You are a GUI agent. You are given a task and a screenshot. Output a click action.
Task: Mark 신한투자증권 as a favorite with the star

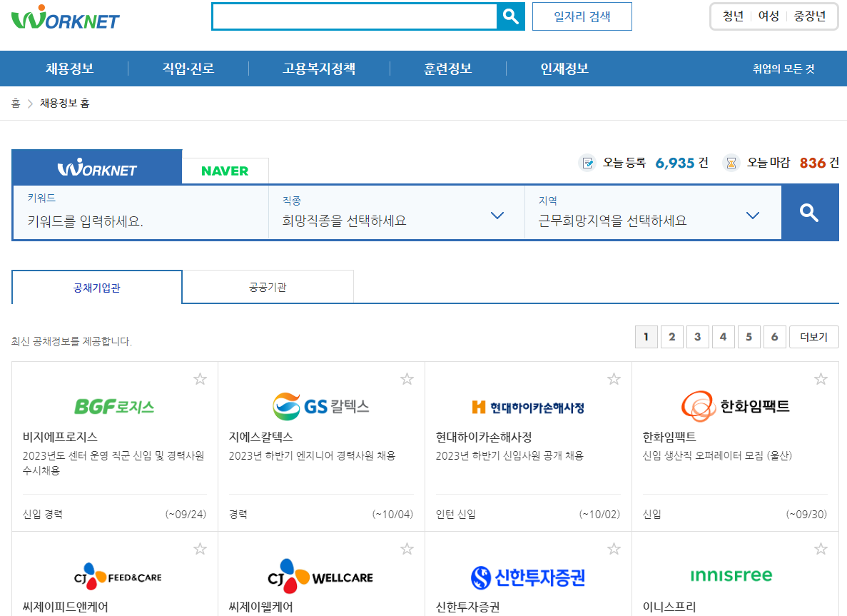tap(614, 549)
